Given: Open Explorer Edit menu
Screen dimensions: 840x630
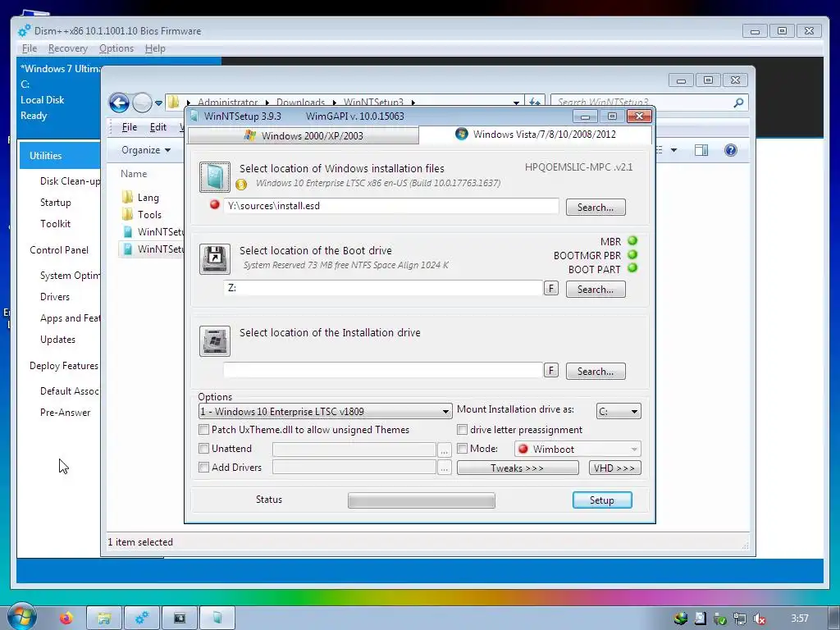Looking at the screenshot, I should pos(158,127).
